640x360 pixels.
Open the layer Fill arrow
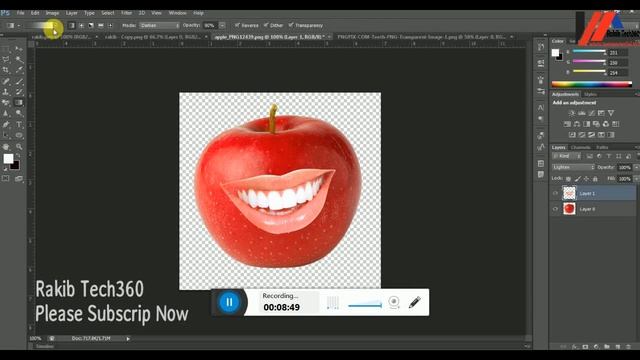[636, 179]
